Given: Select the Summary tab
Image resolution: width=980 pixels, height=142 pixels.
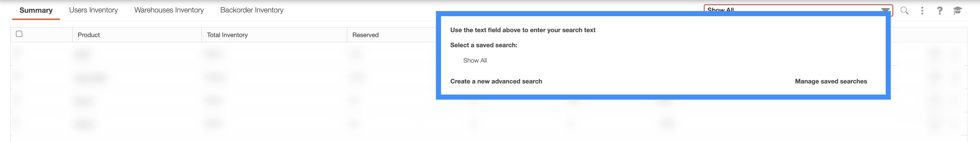Looking at the screenshot, I should pyautogui.click(x=36, y=10).
